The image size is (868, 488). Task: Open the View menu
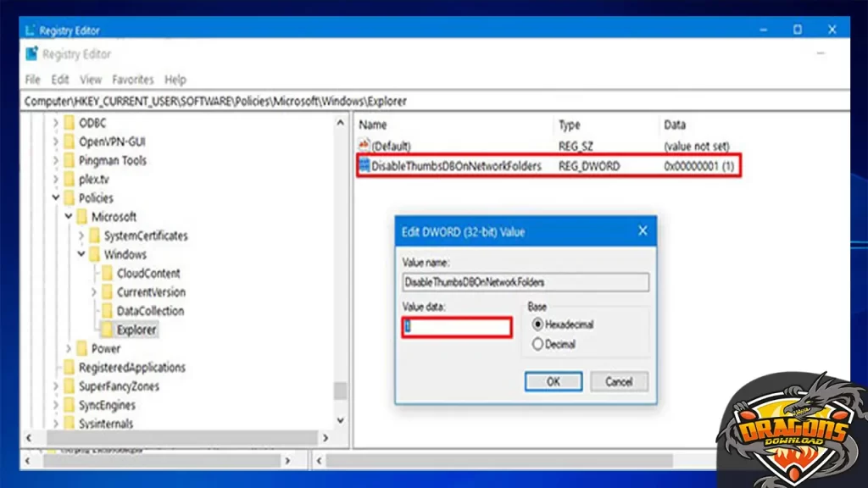[91, 79]
